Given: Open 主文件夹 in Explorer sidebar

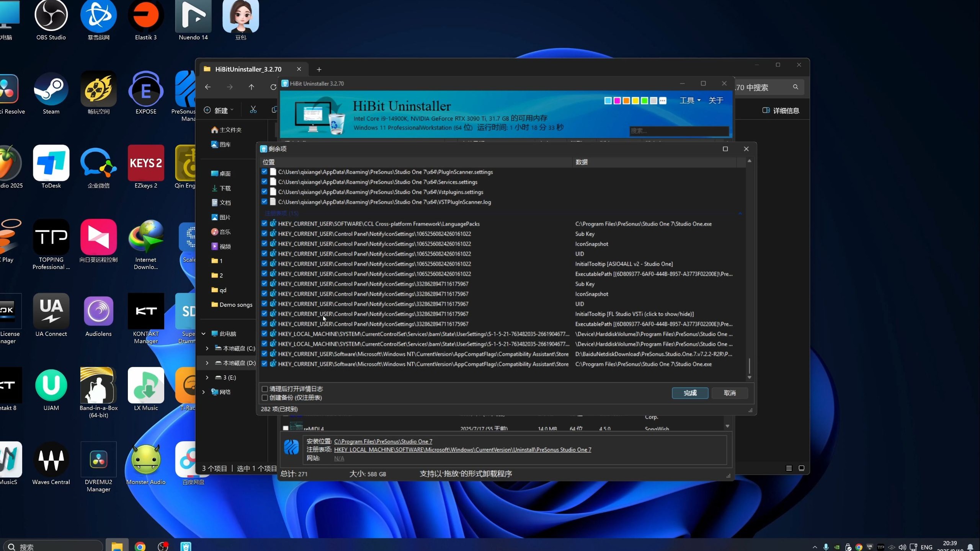Looking at the screenshot, I should pos(226,130).
